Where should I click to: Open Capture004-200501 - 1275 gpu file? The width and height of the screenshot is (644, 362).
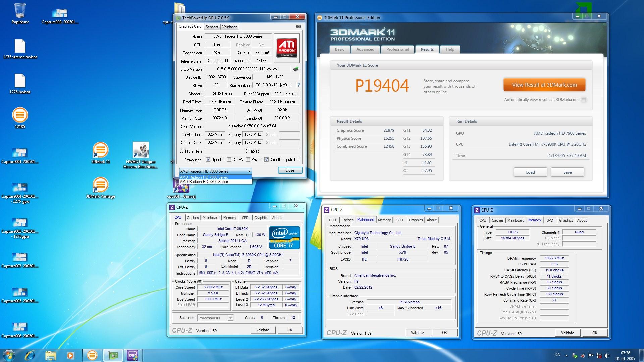(20, 193)
